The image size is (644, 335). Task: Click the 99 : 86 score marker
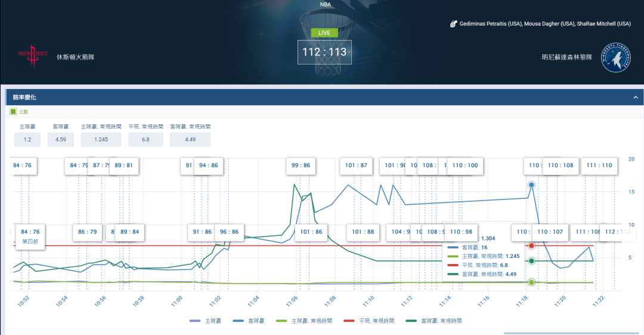[301, 165]
